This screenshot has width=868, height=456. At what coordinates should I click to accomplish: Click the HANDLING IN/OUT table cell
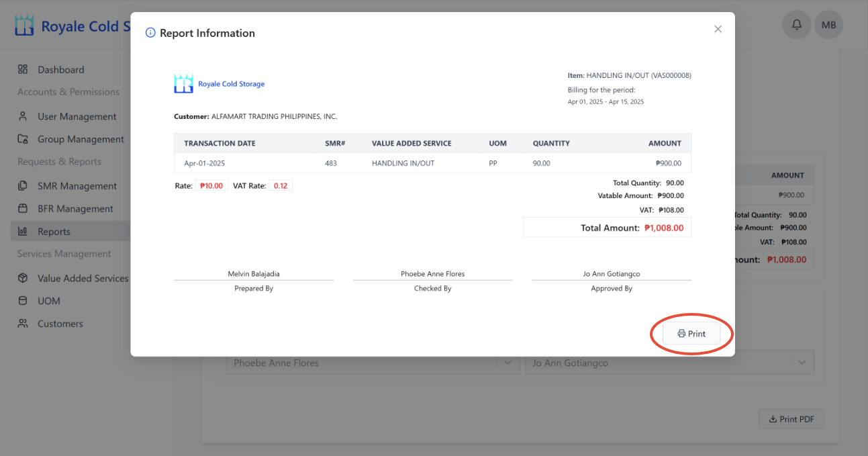tap(404, 163)
